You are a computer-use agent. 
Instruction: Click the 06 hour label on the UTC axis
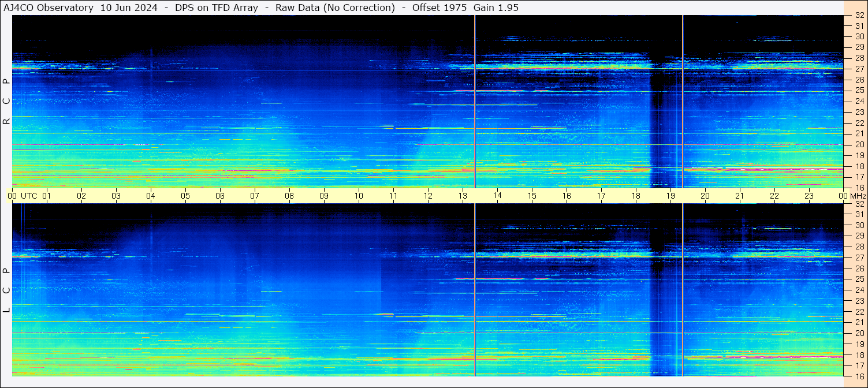click(220, 196)
